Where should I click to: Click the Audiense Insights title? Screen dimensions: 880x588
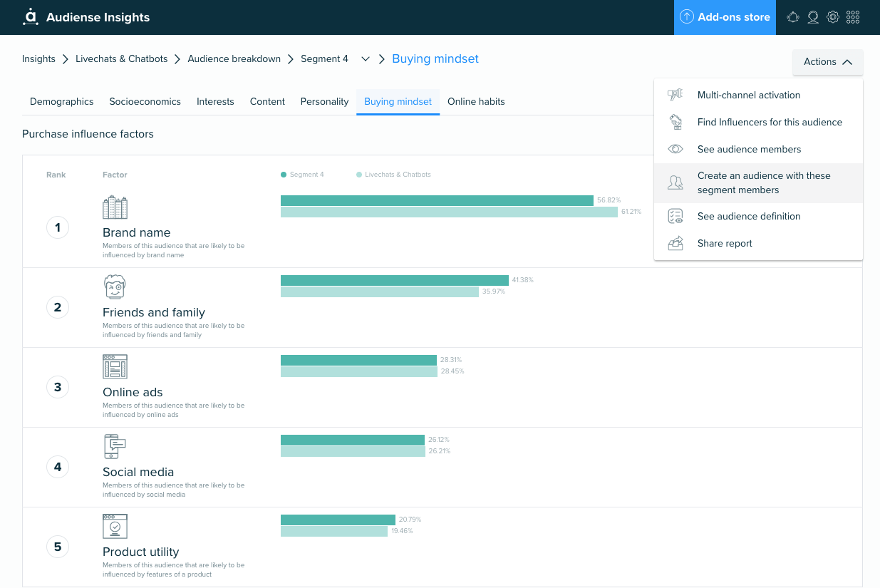click(x=98, y=17)
